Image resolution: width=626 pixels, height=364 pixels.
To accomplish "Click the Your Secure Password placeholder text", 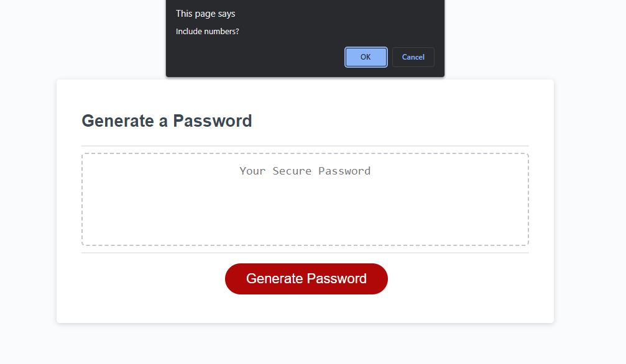I will (x=305, y=171).
